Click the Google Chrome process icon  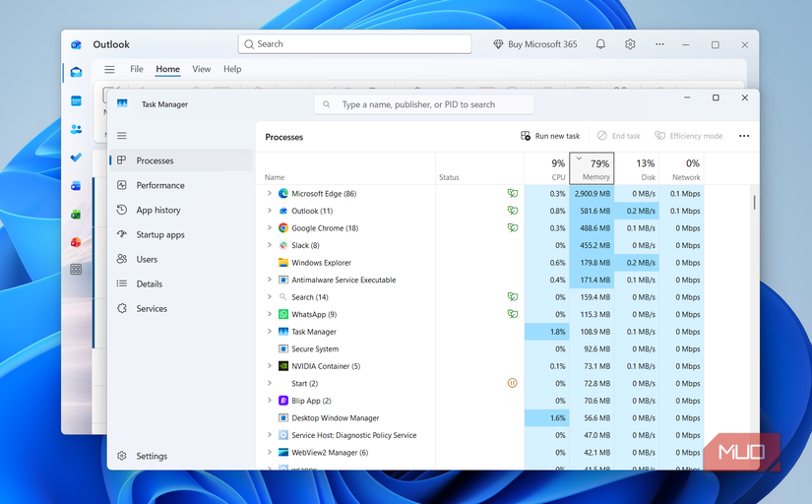(283, 228)
